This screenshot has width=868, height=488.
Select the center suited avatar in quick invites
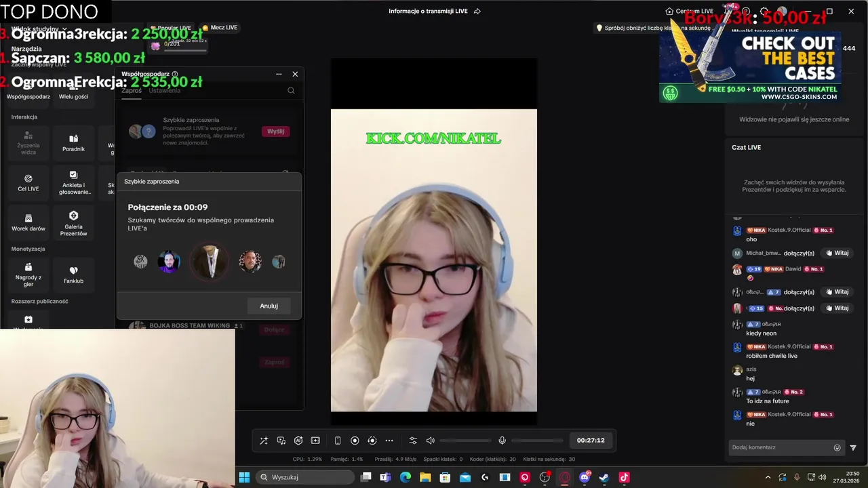[x=209, y=262]
